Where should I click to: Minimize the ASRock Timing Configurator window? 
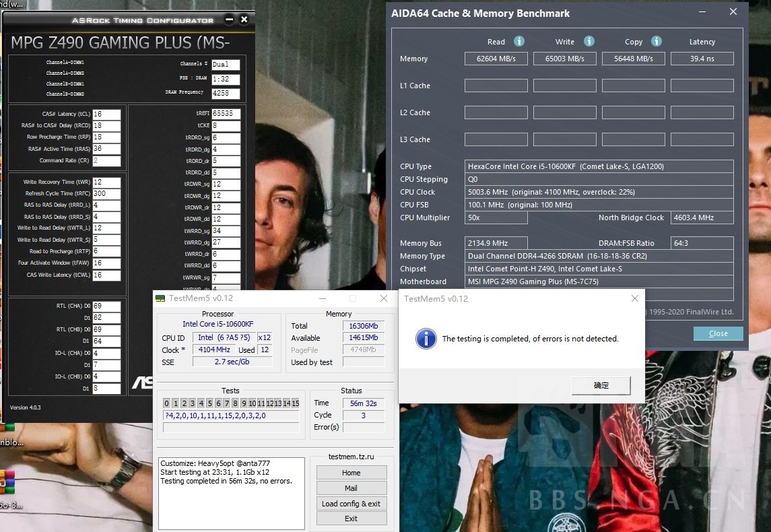click(x=231, y=20)
